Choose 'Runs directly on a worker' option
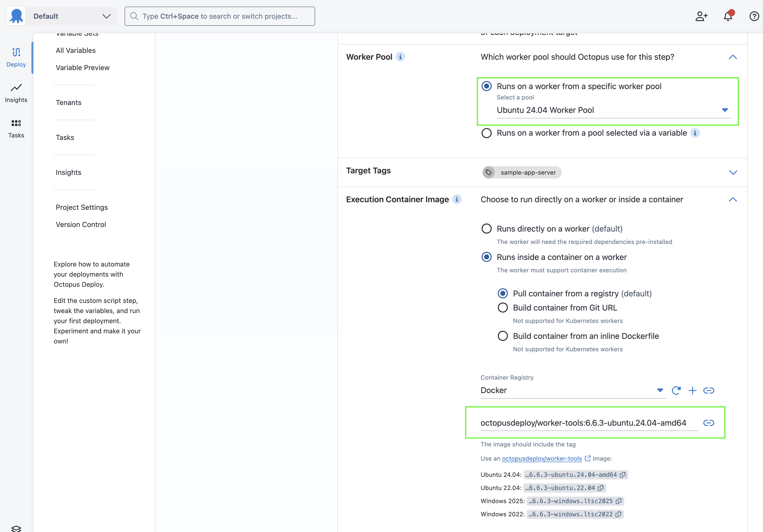 [487, 229]
